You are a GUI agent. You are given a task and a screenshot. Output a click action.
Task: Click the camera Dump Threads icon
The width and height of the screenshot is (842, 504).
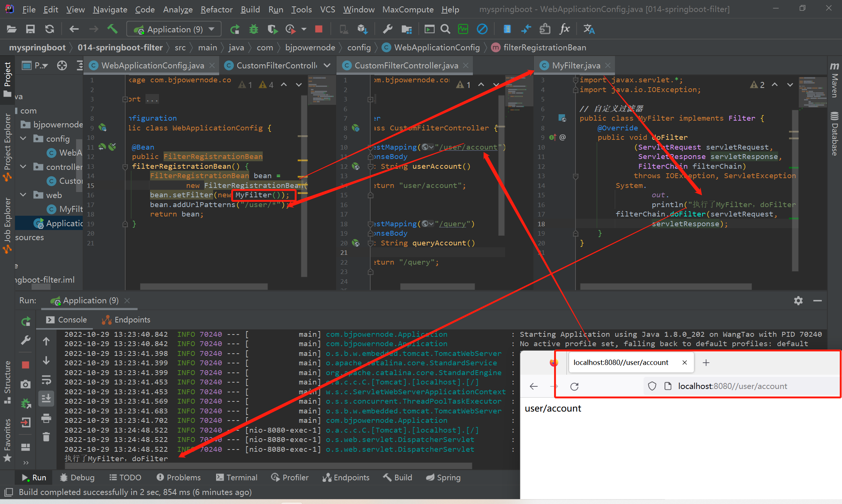point(26,384)
